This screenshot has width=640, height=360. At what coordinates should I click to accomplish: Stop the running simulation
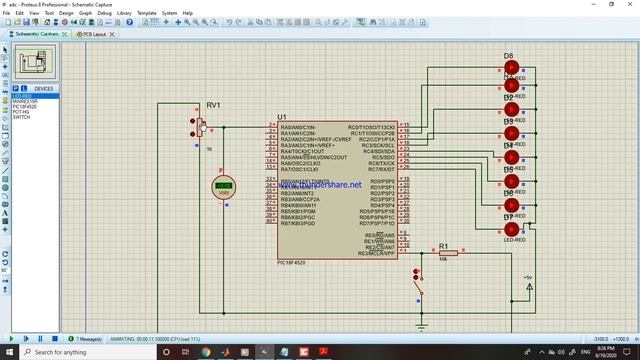coord(55,339)
